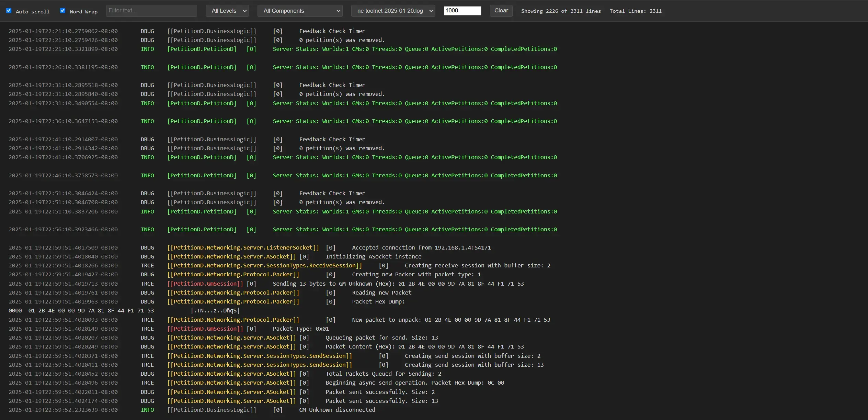Click the Clear button
This screenshot has height=420, width=868.
pos(501,11)
